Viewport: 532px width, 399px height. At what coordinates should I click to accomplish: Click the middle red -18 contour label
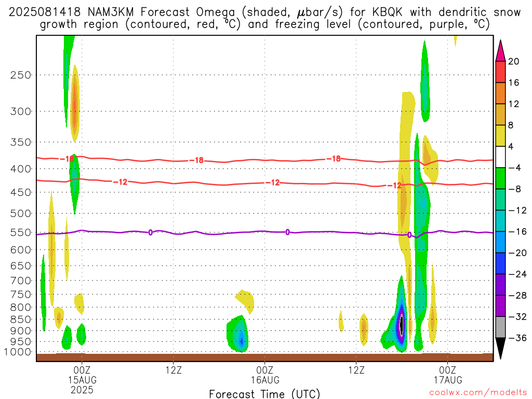point(197,160)
